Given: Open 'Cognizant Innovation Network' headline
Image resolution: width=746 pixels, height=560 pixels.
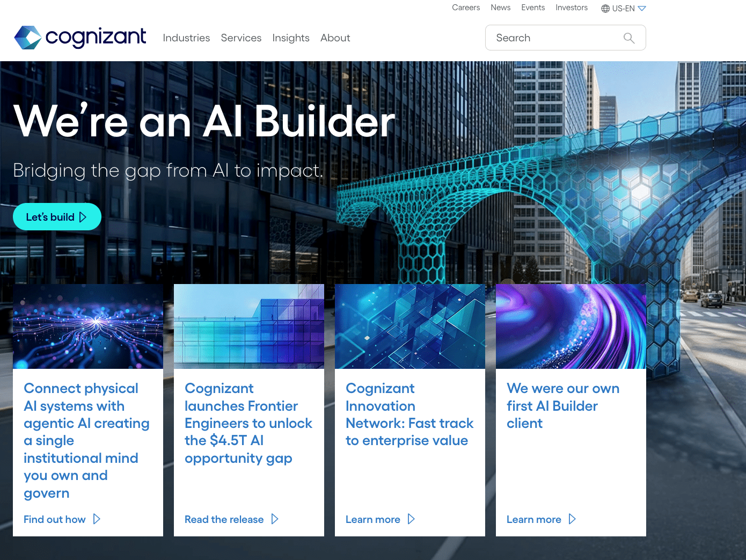Looking at the screenshot, I should [409, 414].
